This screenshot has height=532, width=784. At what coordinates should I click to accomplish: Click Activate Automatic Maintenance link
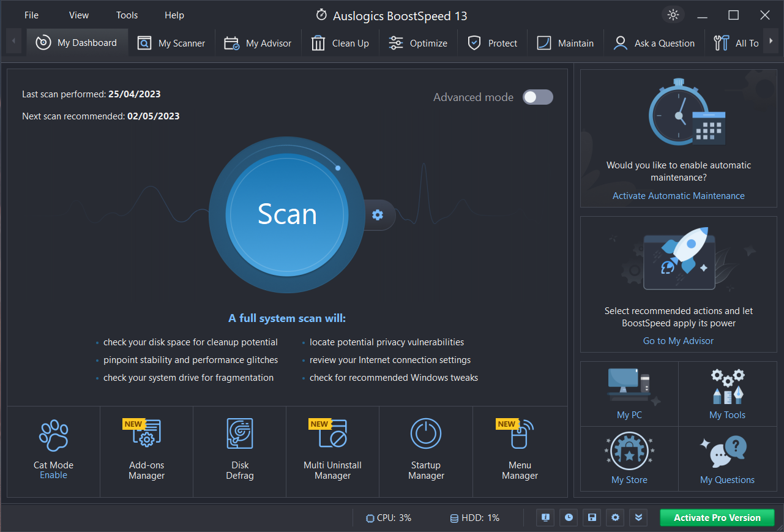[x=679, y=196]
